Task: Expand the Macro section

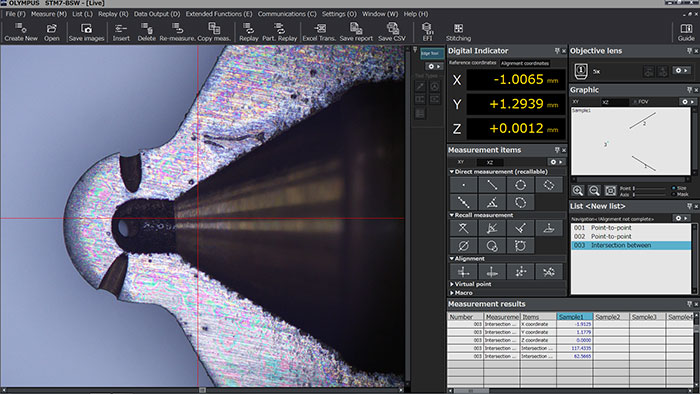Action: (452, 293)
